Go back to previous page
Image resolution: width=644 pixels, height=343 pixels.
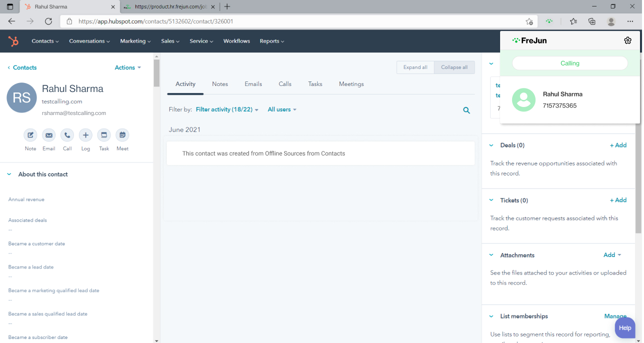12,21
